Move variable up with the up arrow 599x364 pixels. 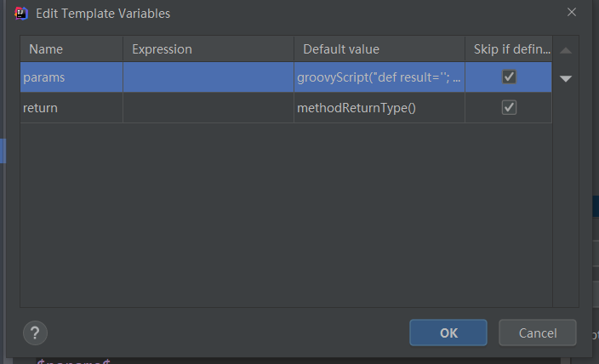[x=566, y=50]
